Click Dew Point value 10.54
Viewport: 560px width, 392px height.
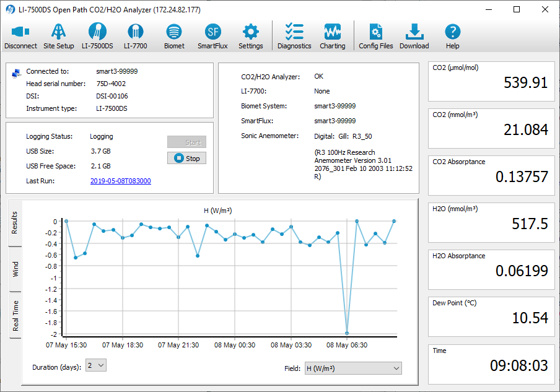tap(530, 318)
